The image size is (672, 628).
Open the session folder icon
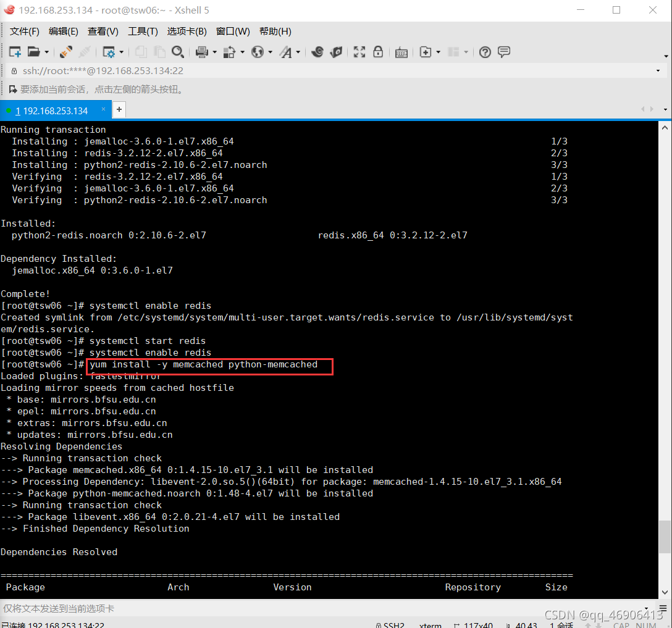[x=33, y=52]
